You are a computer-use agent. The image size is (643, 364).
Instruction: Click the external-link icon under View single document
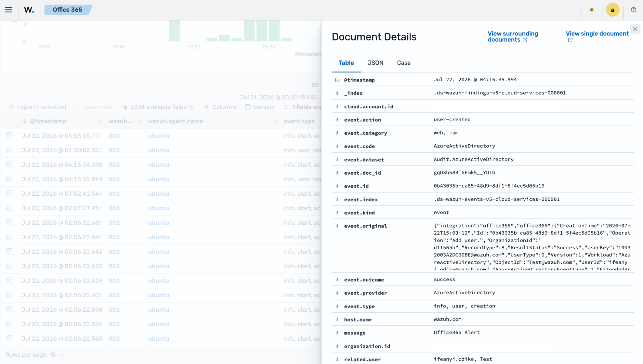(570, 40)
